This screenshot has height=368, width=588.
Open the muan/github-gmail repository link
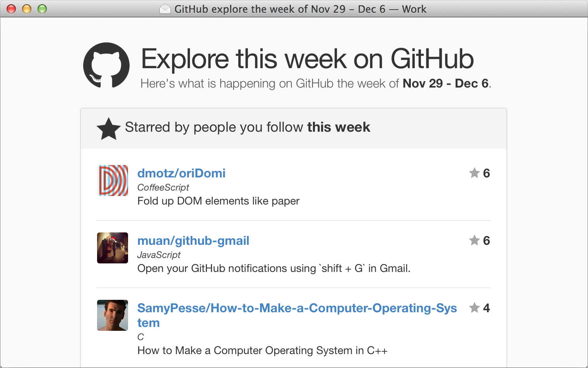click(x=193, y=241)
